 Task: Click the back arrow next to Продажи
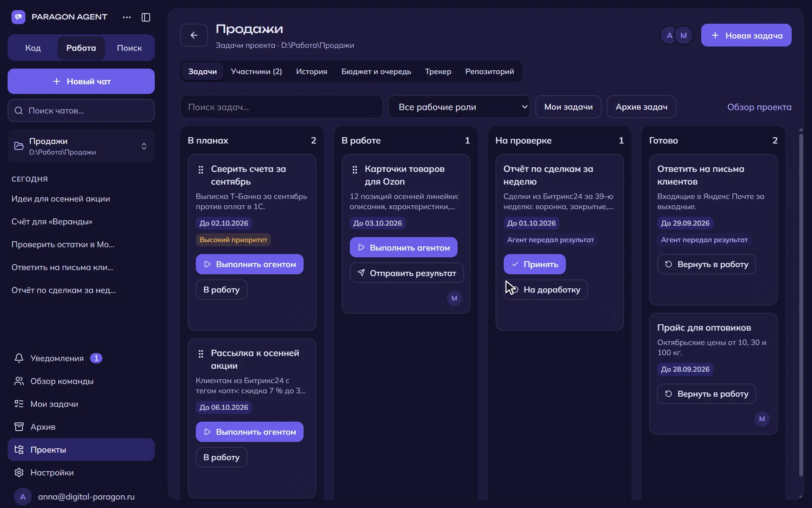click(194, 35)
